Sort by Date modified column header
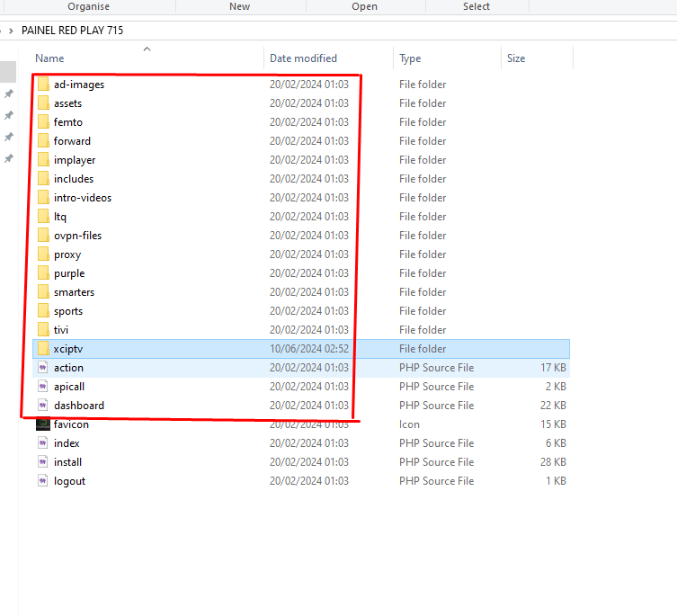 [303, 58]
